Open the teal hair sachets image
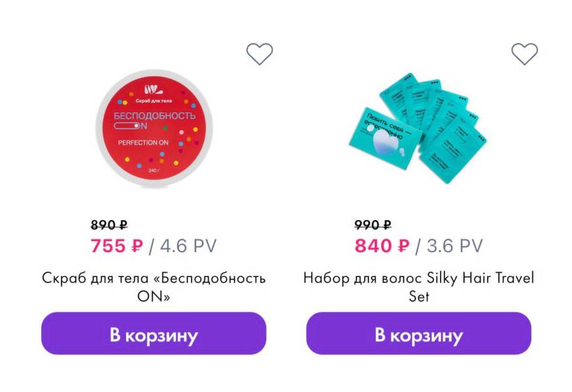The height and width of the screenshot is (392, 572). click(x=420, y=125)
